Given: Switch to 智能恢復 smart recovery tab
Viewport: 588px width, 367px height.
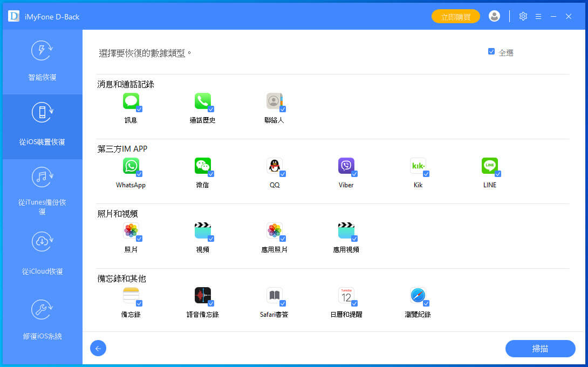Looking at the screenshot, I should (x=43, y=62).
